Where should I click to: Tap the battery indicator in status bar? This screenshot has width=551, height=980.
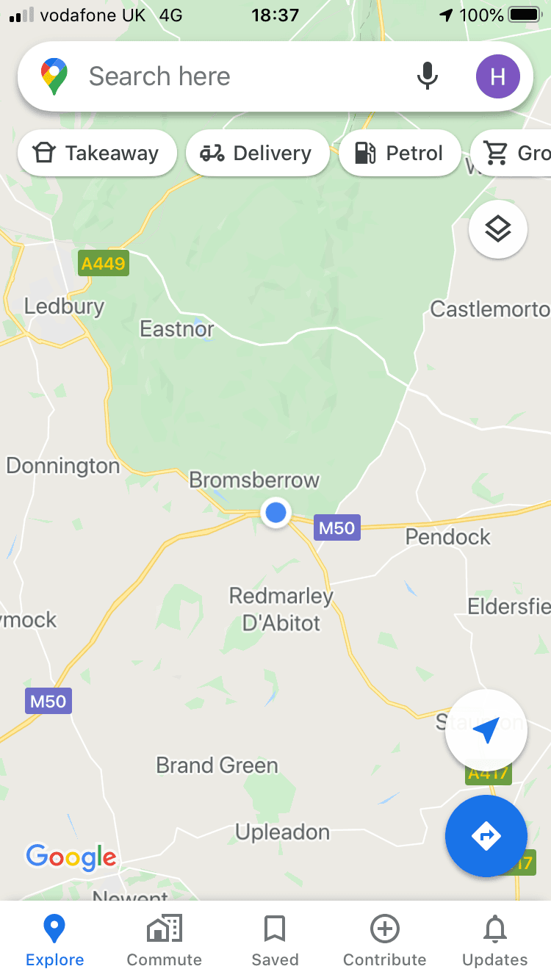pos(526,15)
